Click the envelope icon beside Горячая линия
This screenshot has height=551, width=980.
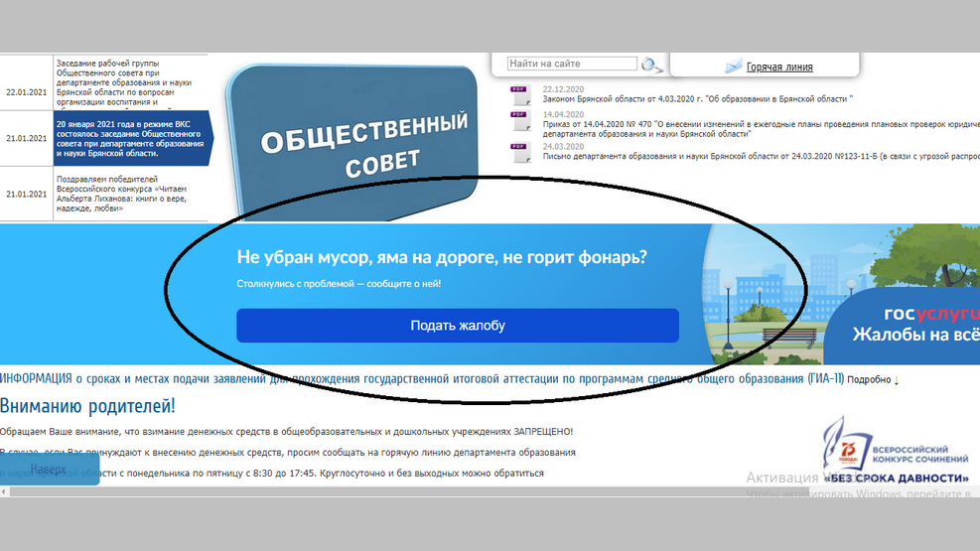tap(733, 66)
